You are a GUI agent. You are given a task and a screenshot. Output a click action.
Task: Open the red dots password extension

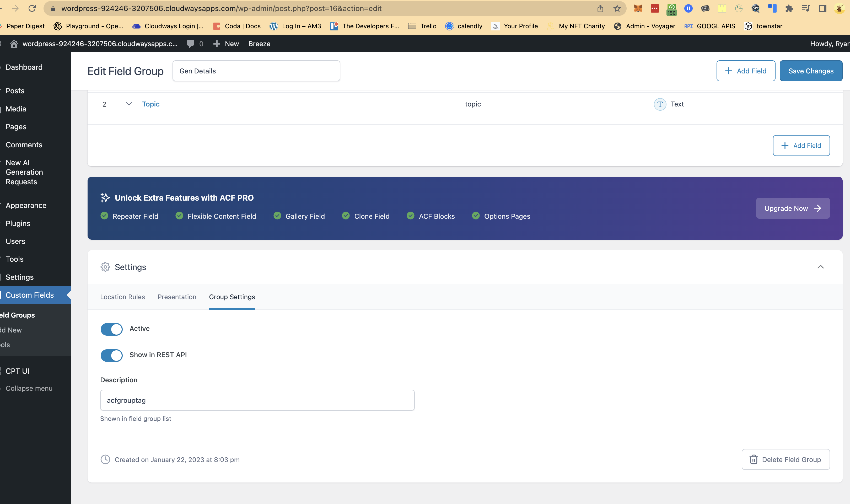click(655, 8)
